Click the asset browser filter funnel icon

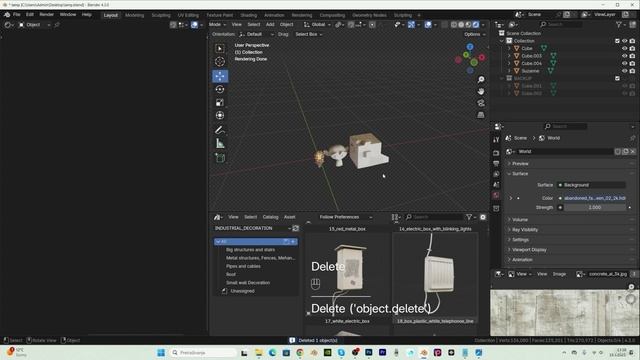click(x=469, y=217)
